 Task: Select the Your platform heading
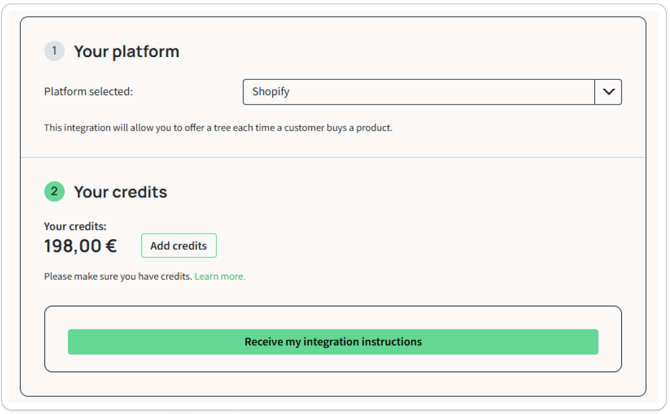tap(126, 52)
